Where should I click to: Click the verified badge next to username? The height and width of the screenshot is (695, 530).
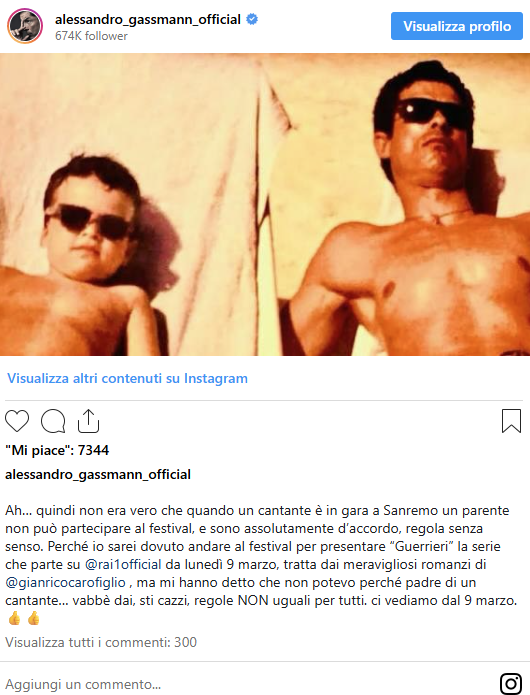252,20
